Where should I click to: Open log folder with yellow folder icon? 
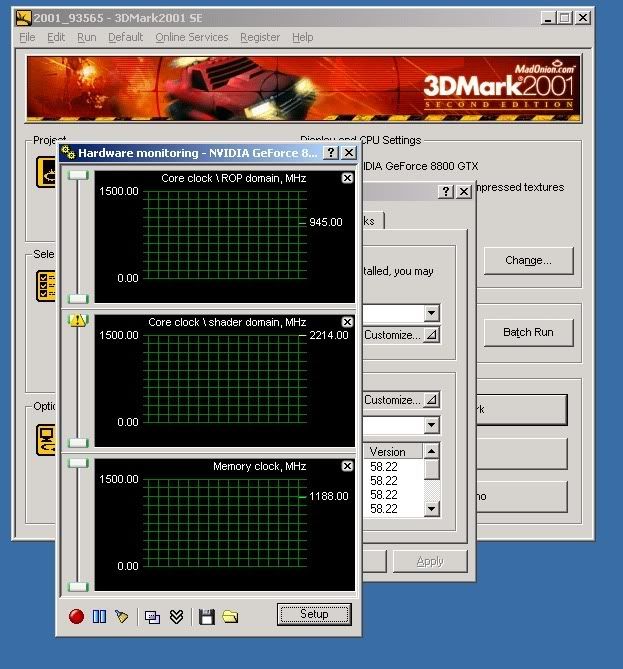(230, 617)
